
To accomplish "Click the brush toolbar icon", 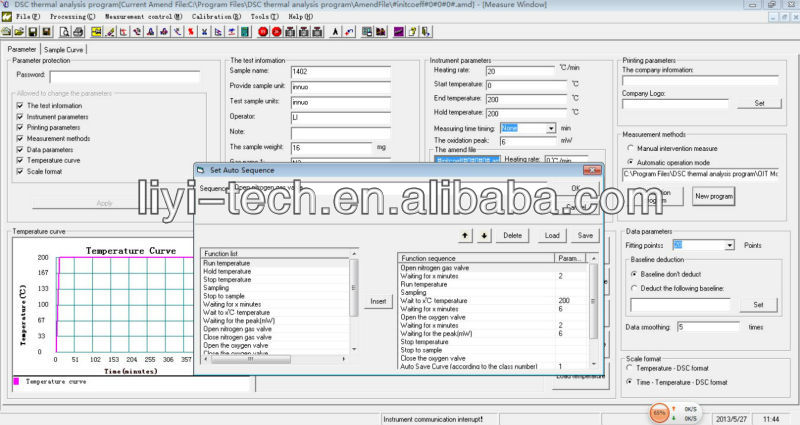I will 110,32.
